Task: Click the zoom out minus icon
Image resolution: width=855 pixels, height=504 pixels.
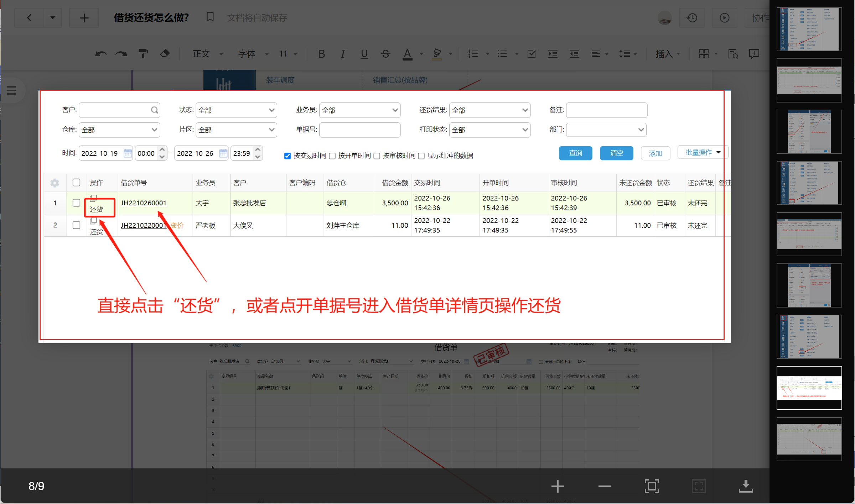Action: coord(605,486)
